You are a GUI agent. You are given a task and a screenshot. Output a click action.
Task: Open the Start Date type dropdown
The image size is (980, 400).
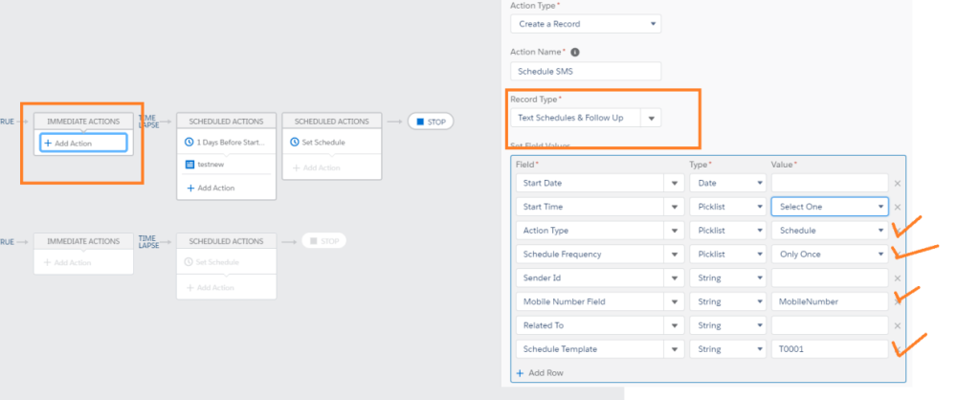(x=725, y=182)
